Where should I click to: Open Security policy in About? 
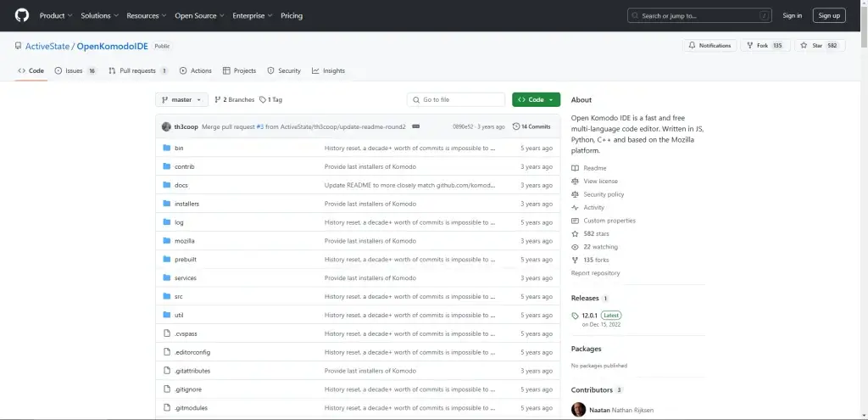click(x=598, y=194)
